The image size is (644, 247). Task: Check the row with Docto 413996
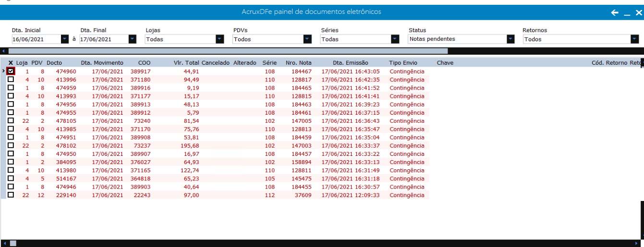coord(11,80)
